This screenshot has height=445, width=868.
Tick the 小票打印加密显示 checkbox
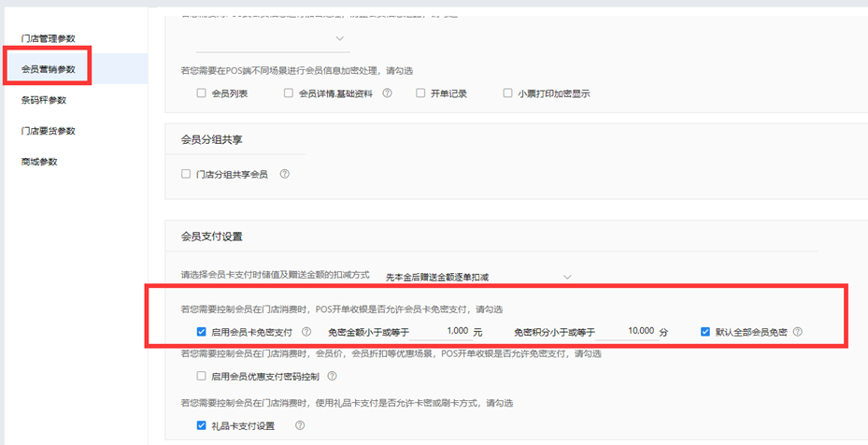tap(507, 93)
